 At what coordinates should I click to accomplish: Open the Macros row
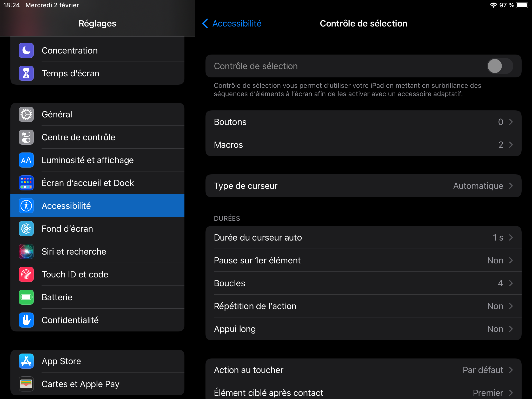(363, 145)
